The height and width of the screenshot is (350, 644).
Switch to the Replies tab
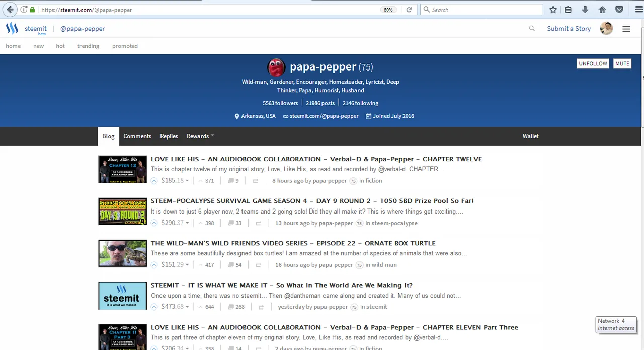[x=169, y=136]
